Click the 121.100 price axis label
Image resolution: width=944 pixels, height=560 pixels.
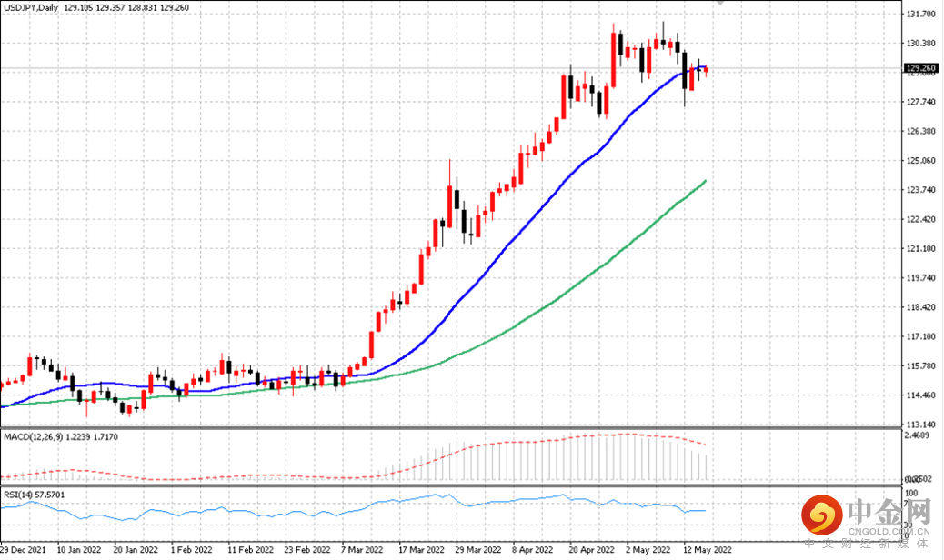point(921,248)
